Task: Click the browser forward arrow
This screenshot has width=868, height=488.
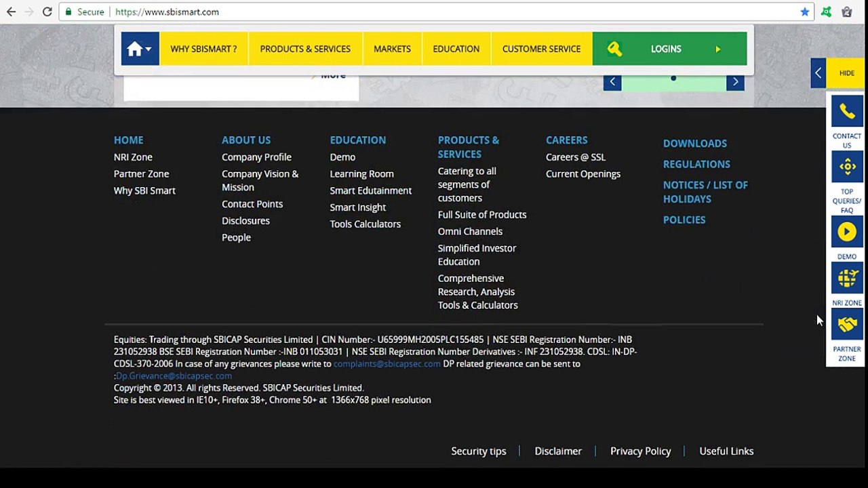Action: [x=28, y=12]
